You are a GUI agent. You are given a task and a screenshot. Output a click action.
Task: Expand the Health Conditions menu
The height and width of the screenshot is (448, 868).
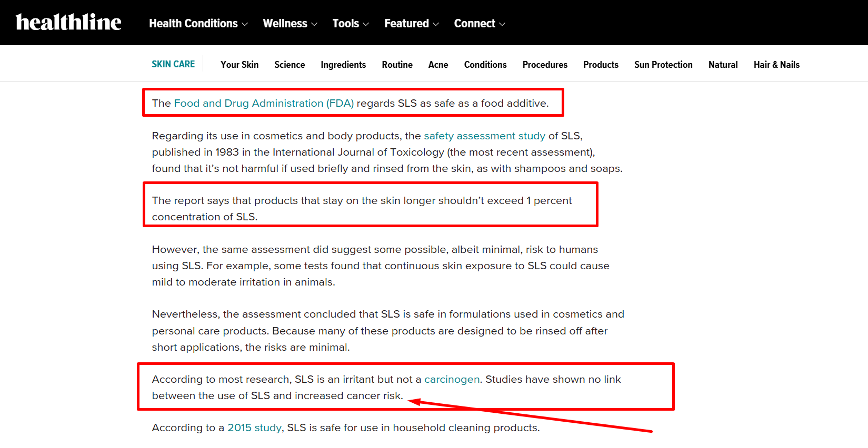pos(198,24)
